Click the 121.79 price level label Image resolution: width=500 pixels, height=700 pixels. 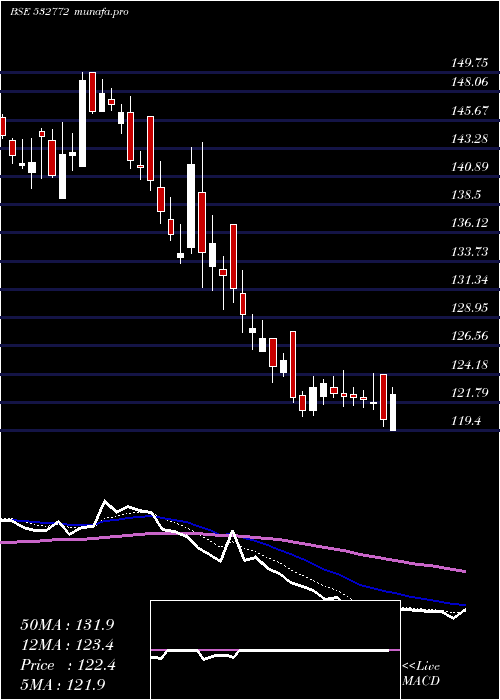pos(470,393)
